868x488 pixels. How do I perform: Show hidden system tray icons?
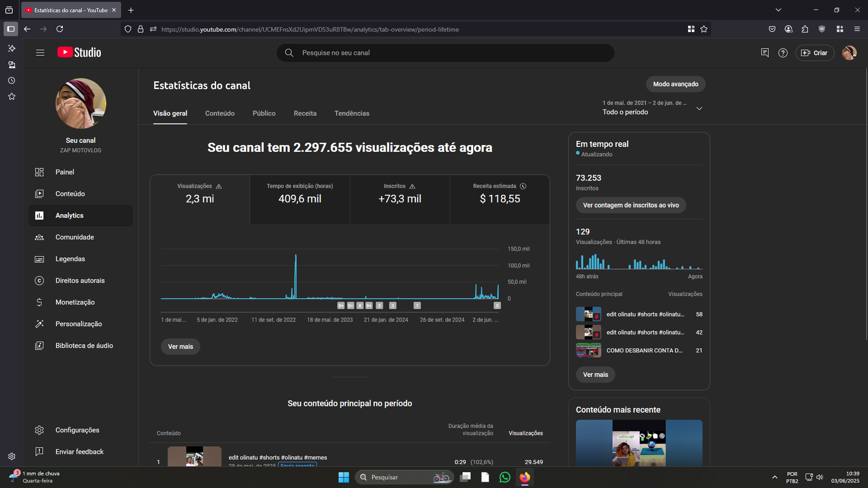[x=774, y=477]
